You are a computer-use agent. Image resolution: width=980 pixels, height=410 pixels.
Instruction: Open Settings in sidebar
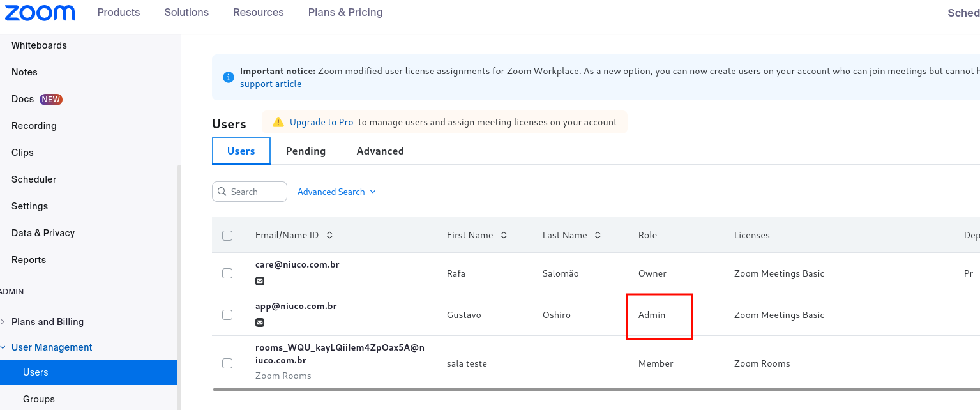pos(29,206)
